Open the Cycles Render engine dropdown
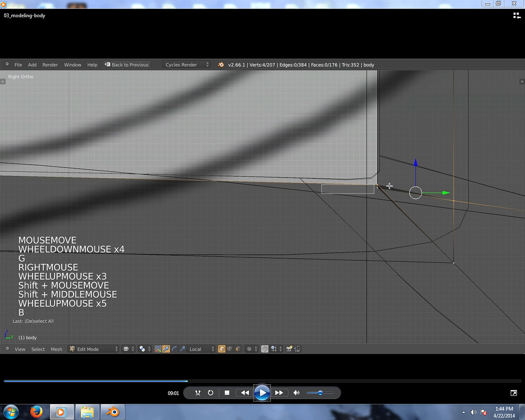Image resolution: width=525 pixels, height=420 pixels. [186, 65]
